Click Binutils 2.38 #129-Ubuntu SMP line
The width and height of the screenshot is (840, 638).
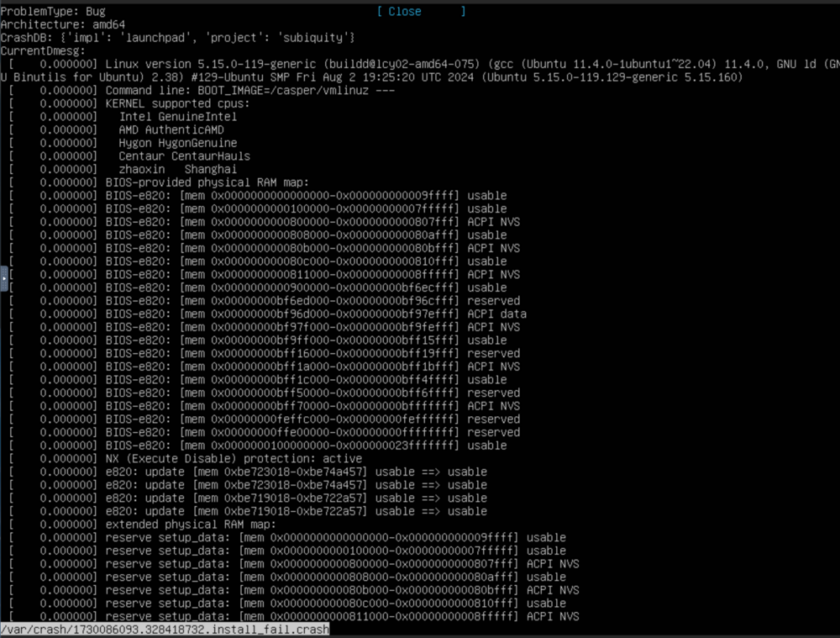click(372, 77)
